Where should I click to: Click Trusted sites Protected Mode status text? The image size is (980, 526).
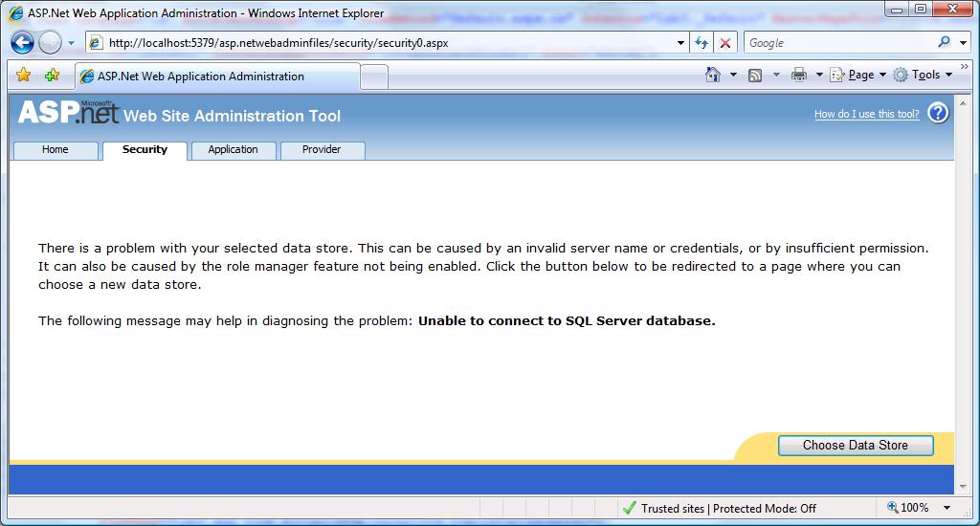coord(728,509)
